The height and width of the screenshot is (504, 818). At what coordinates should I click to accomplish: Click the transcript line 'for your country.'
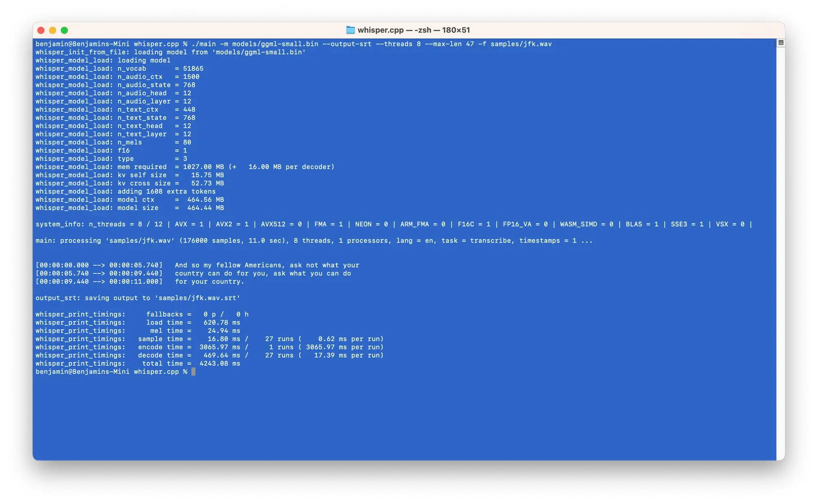209,281
